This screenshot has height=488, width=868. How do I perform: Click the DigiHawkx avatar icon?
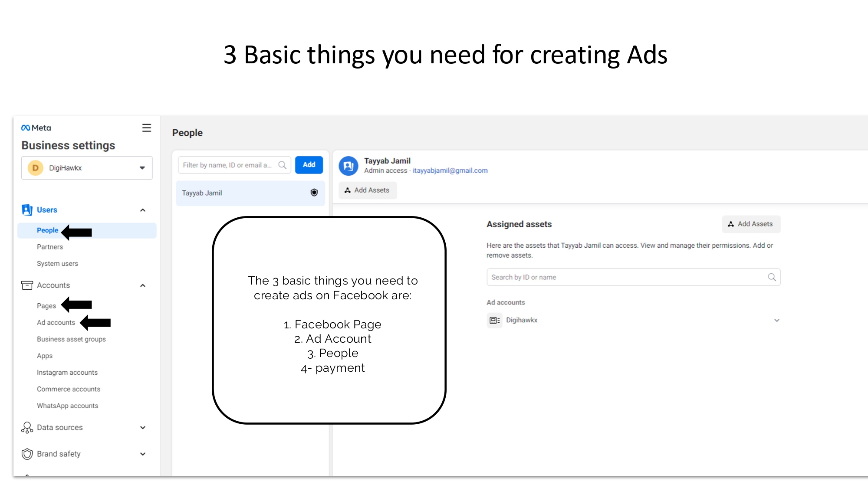coord(36,168)
